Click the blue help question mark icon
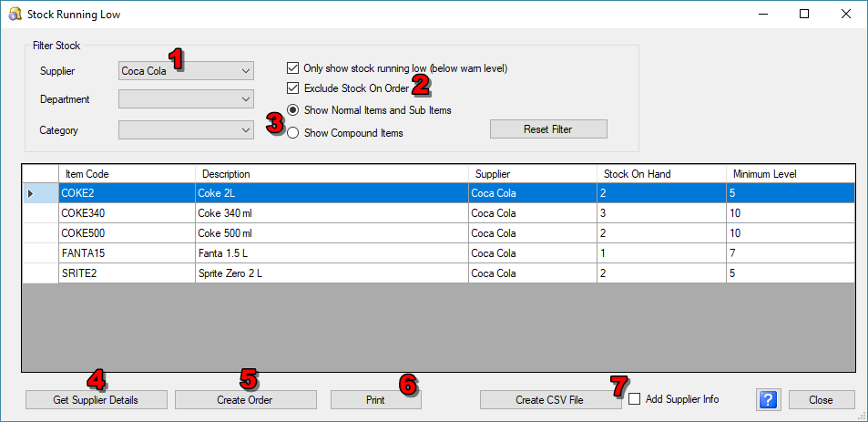Screen dimensions: 868x422 click(x=767, y=399)
